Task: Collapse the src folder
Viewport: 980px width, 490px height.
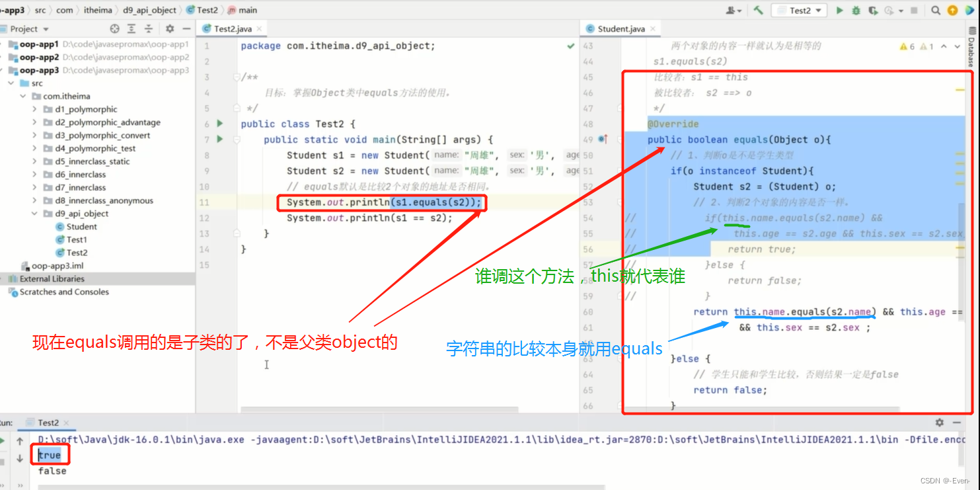Action: (11, 83)
